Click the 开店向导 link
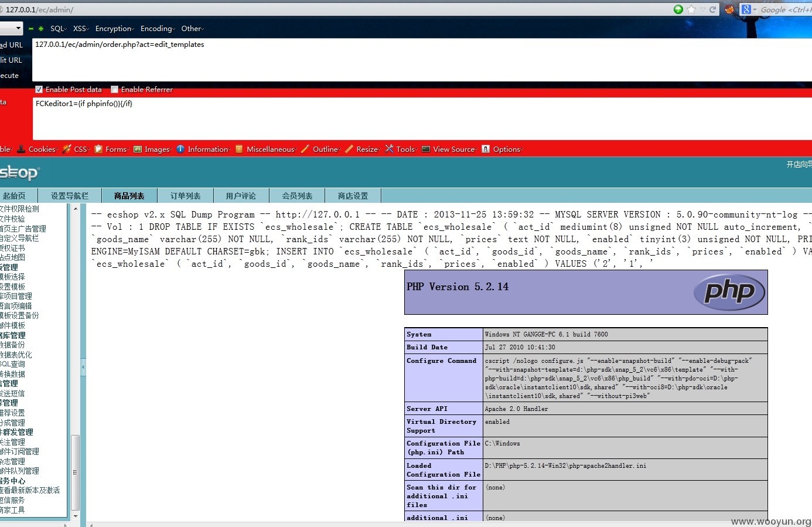The width and height of the screenshot is (812, 527). 799,165
